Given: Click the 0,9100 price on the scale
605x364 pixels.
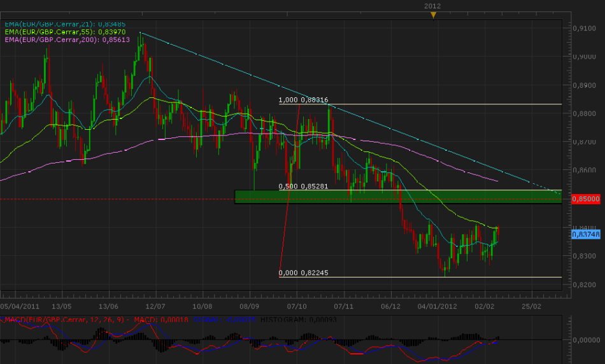Looking at the screenshot, I should tap(583, 29).
